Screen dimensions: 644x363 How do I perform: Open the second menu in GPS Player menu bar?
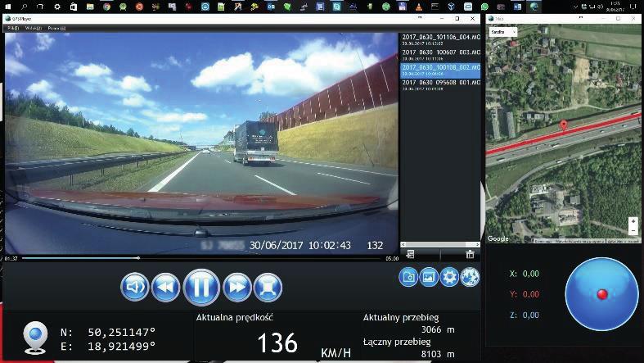34,28
